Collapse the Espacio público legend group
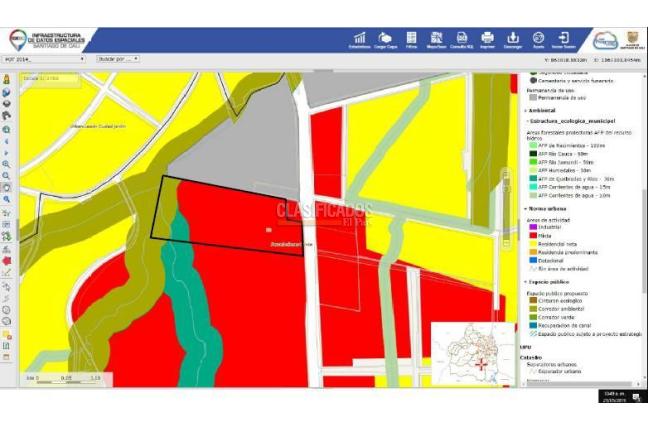 526,282
